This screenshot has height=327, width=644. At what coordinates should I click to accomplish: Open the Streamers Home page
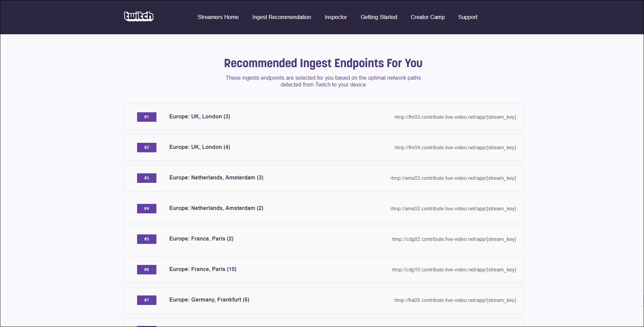pyautogui.click(x=218, y=17)
